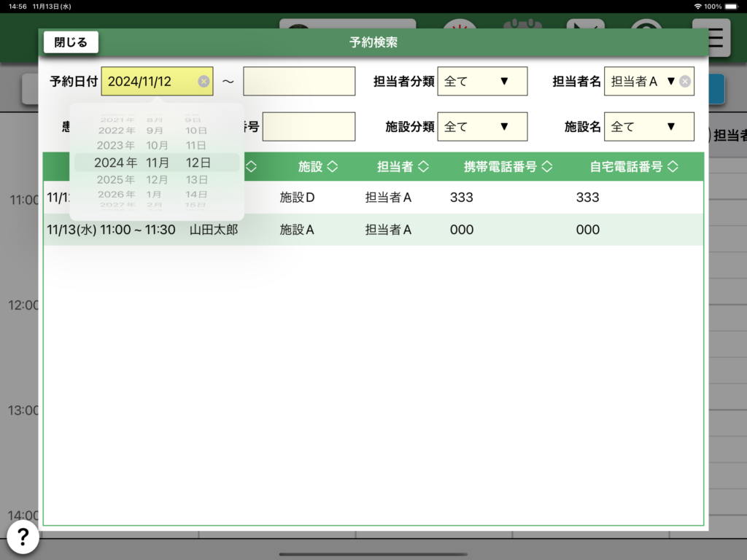Screen dimensions: 747x560
Task: Clear the 担当者名 selection with the x icon
Action: 684,82
